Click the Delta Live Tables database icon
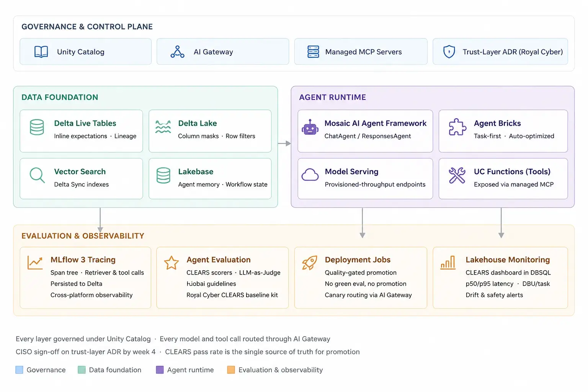Viewport: 588px width, 392px height. 37,127
